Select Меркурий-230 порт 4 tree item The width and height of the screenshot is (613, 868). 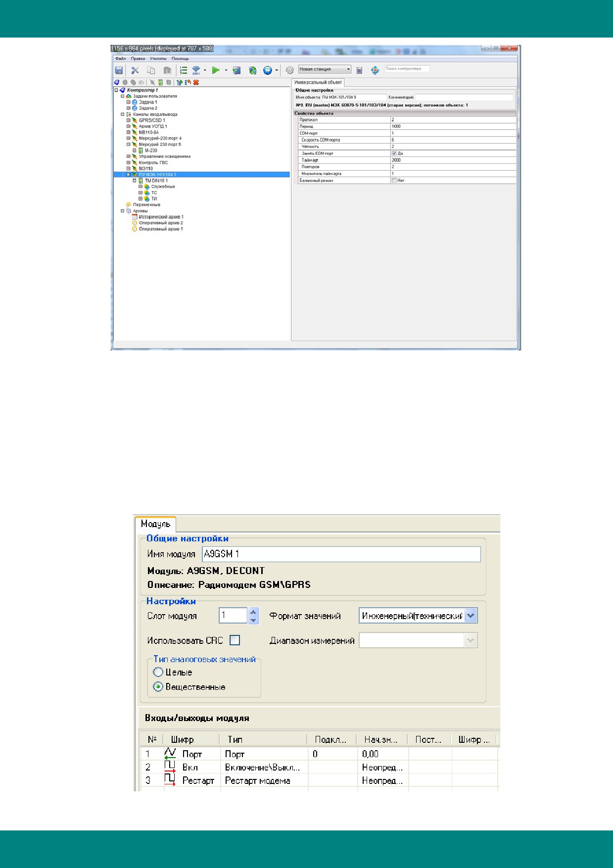[160, 139]
